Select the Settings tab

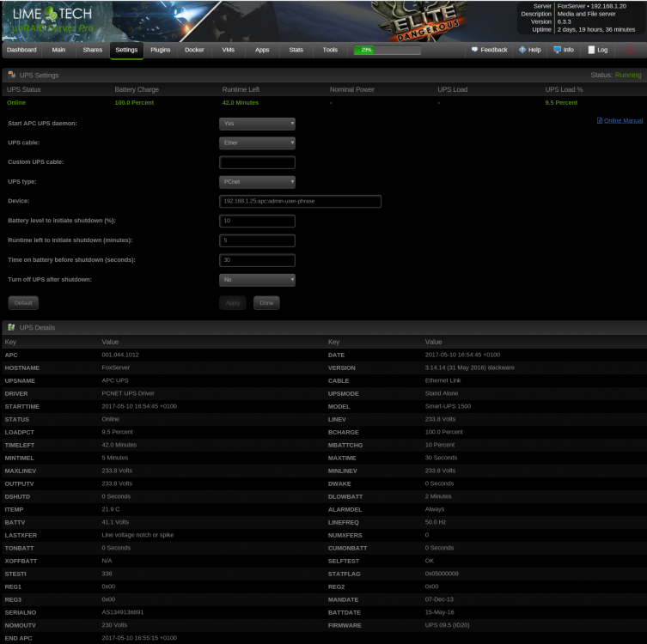(x=126, y=50)
